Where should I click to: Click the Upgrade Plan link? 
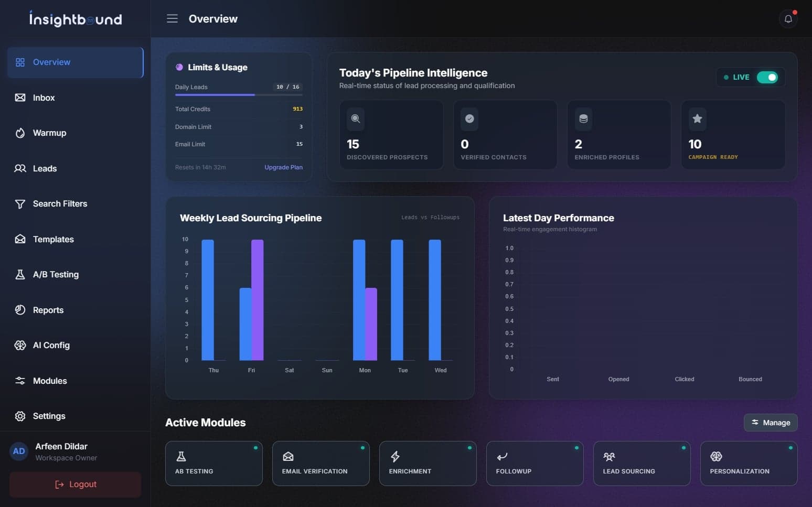(x=283, y=167)
